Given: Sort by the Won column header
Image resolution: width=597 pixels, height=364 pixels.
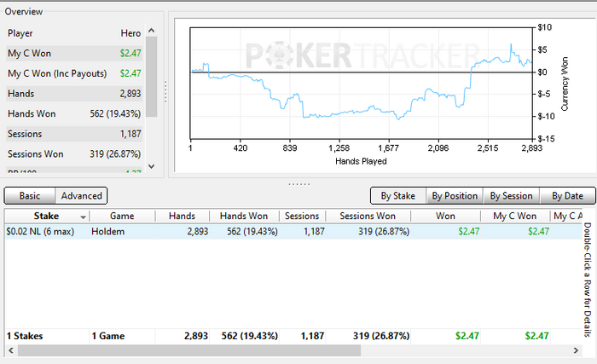Looking at the screenshot, I should 445,216.
